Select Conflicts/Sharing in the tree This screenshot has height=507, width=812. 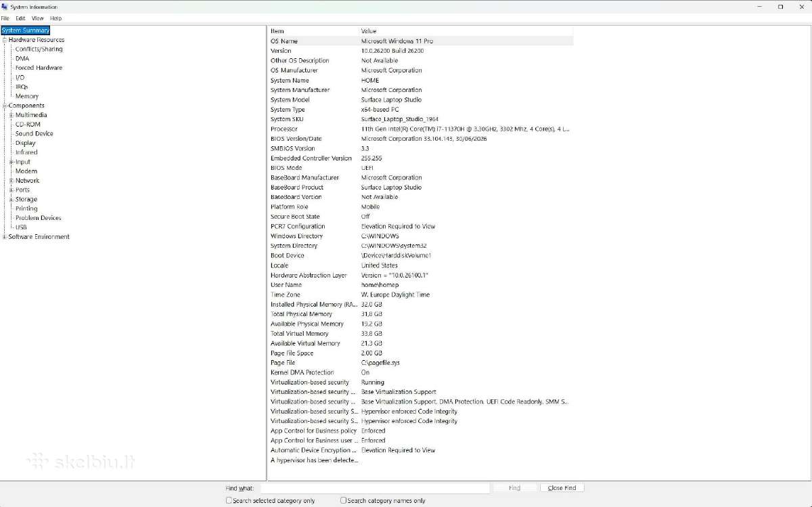[39, 49]
